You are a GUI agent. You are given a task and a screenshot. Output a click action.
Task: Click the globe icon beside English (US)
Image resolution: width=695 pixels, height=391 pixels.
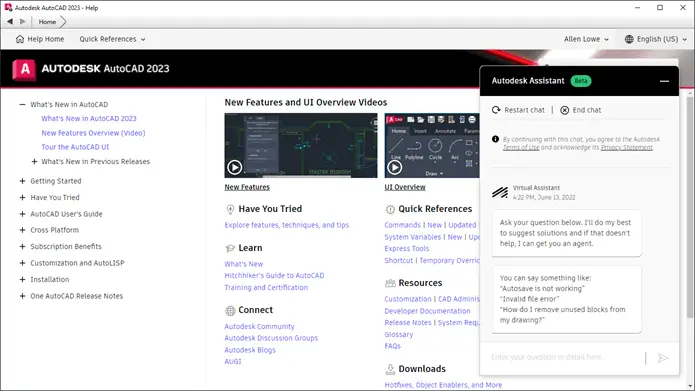click(629, 39)
